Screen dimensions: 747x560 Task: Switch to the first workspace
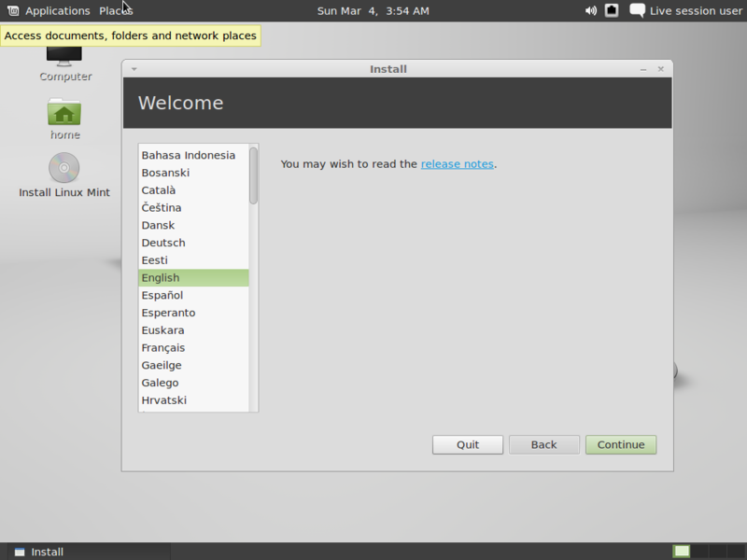click(682, 552)
